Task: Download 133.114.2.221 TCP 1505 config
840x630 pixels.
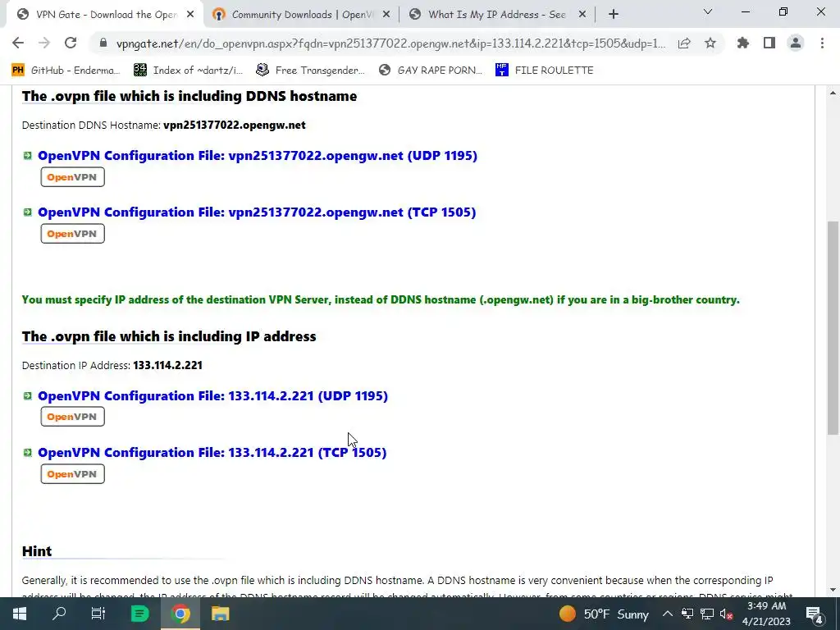Action: click(212, 453)
